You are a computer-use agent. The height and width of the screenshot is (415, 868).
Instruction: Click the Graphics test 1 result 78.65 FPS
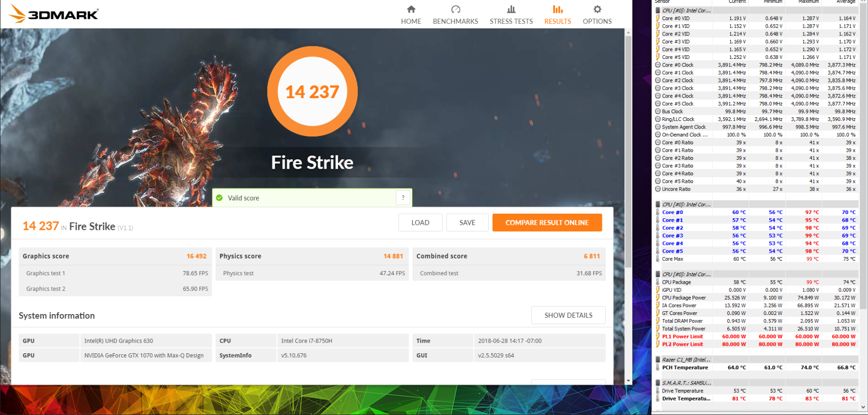(x=195, y=273)
